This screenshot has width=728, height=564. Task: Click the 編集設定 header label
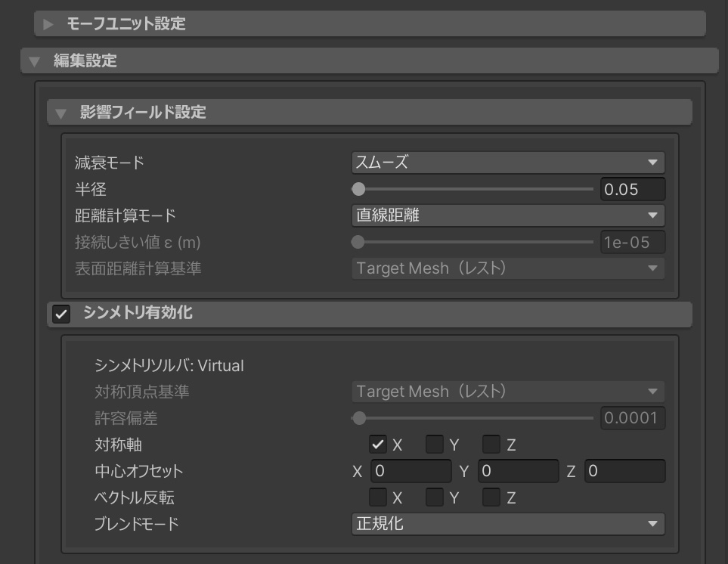[x=85, y=61]
